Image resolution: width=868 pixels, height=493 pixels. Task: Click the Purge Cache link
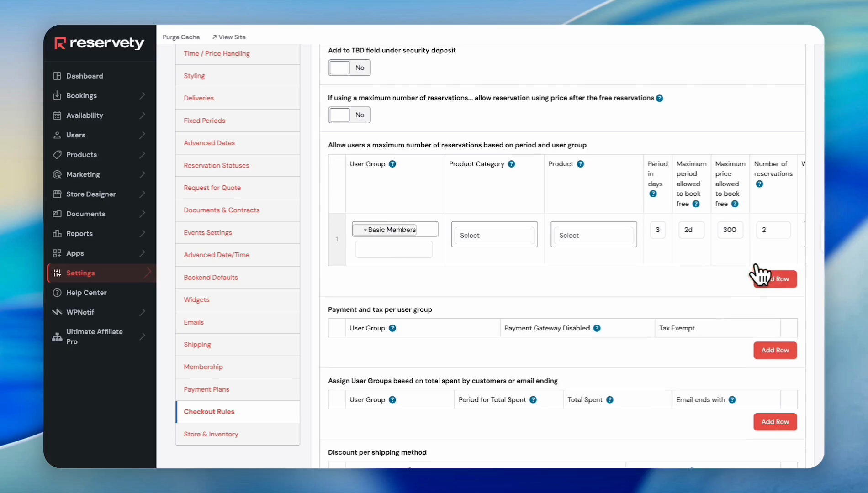(x=181, y=37)
